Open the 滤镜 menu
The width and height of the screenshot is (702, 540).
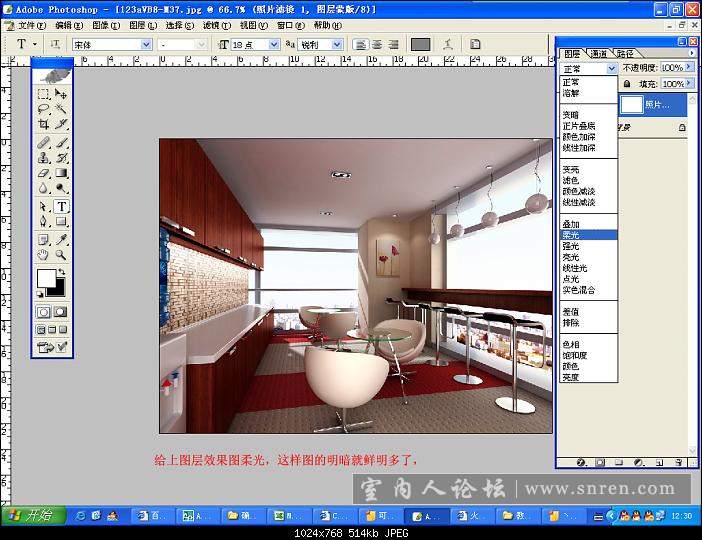[217, 26]
